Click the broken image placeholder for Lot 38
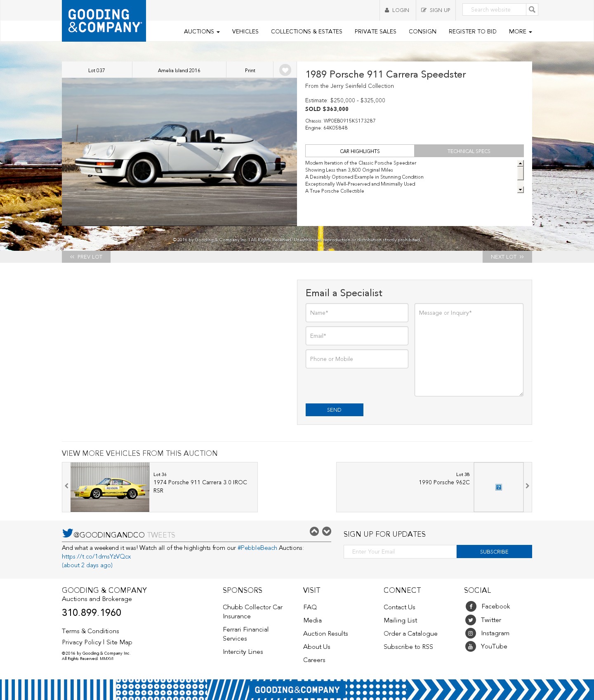This screenshot has width=594, height=700. (499, 487)
